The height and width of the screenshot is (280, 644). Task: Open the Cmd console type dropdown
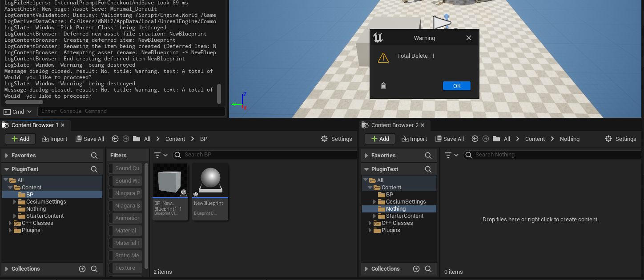[x=18, y=112]
